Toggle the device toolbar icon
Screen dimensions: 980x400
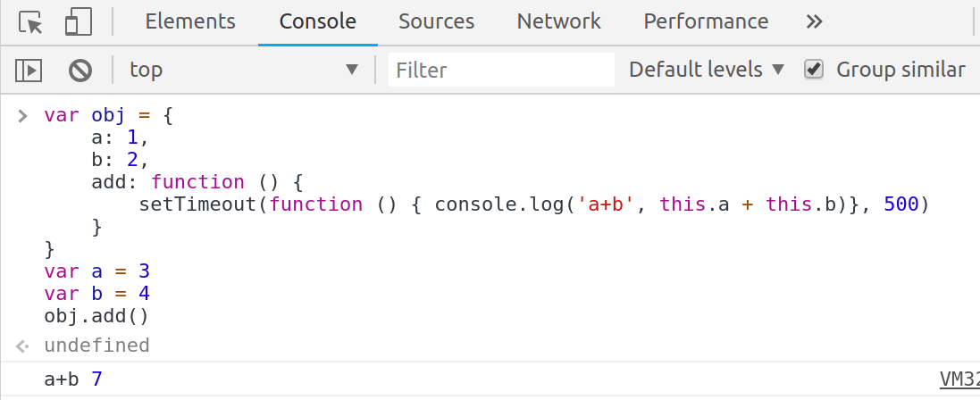click(x=79, y=22)
